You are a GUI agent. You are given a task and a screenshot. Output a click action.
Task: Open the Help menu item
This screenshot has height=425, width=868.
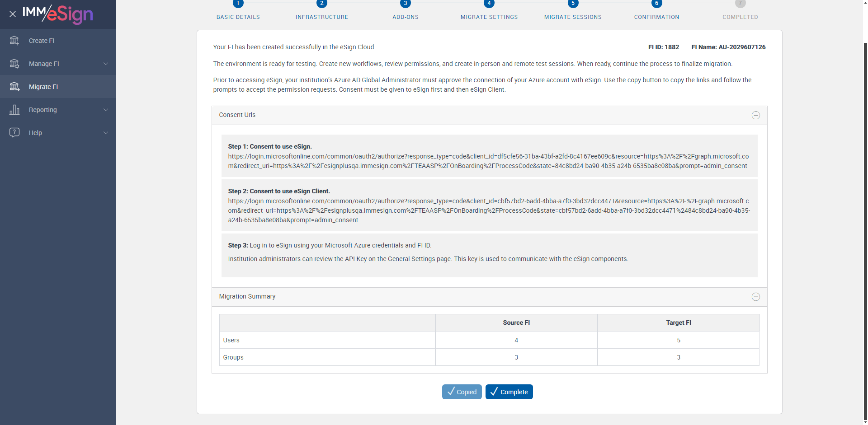[x=58, y=133]
